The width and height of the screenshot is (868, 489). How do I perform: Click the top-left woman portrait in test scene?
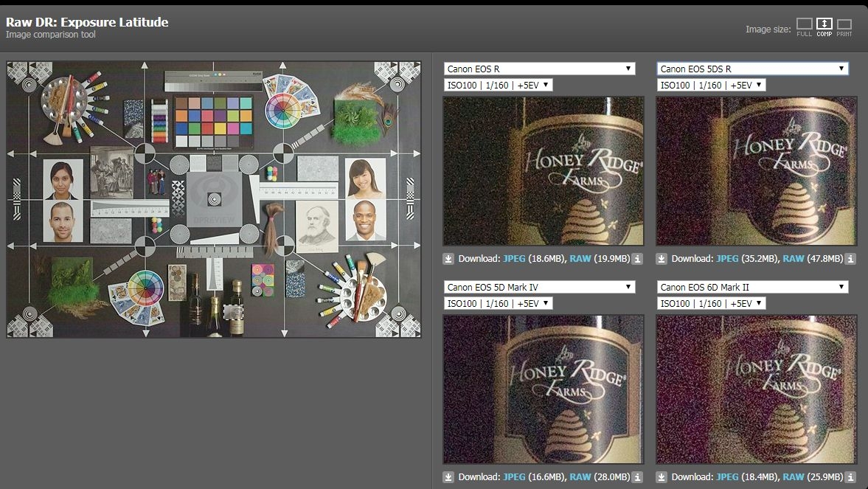(63, 179)
